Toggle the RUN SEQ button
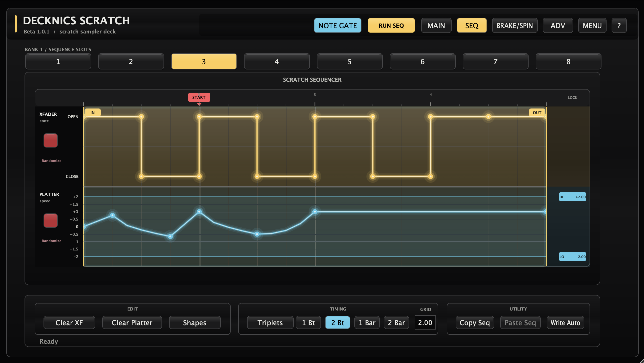The width and height of the screenshot is (644, 363). tap(391, 25)
